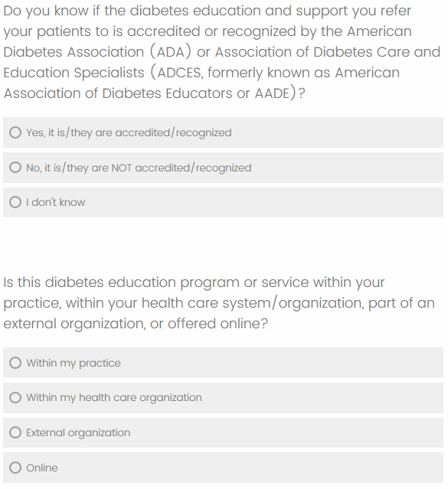448x489 pixels.
Task: Select the 'Yes, it is/they are accredited/recognized' radio button
Action: pyautogui.click(x=15, y=132)
